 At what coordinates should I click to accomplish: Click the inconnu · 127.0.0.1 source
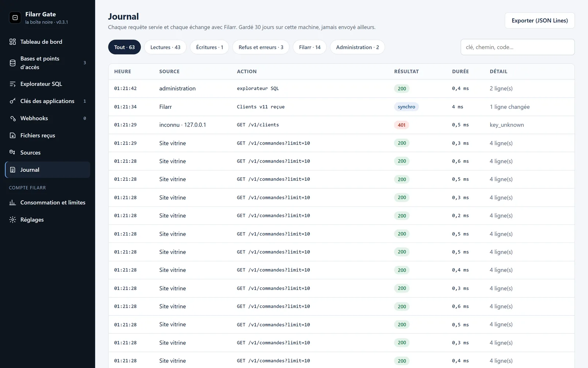click(183, 125)
